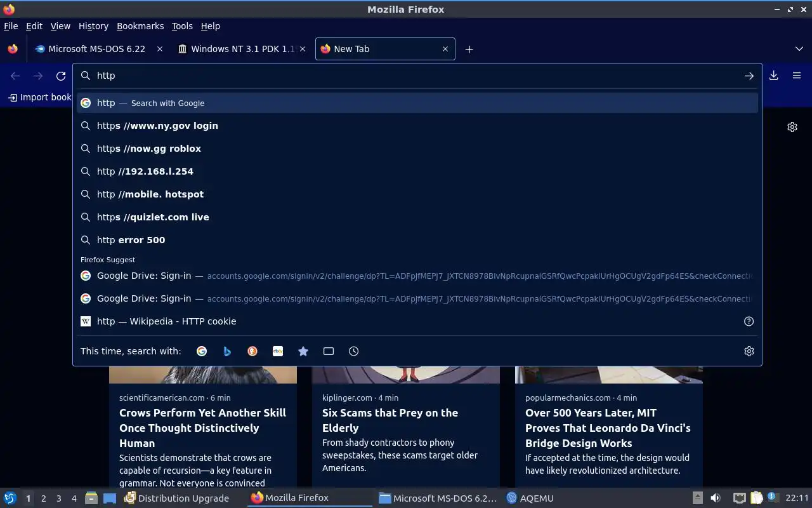Switch to Microsoft MS-DOS 6.22 tab

click(98, 49)
